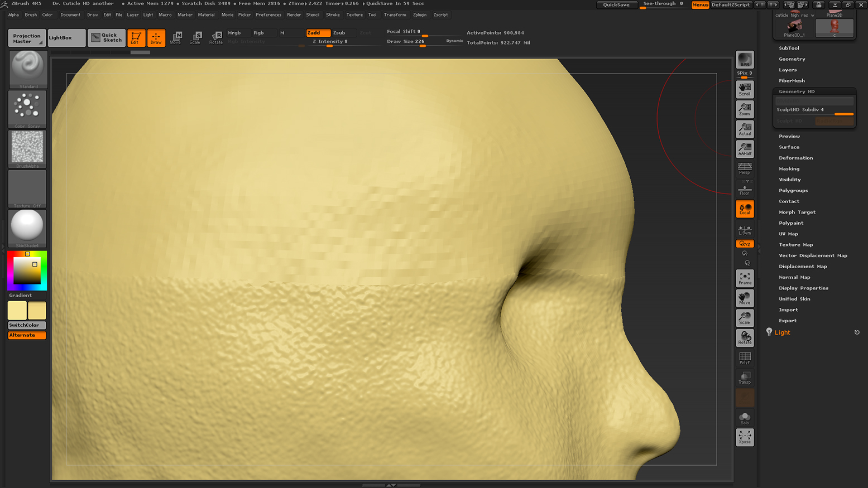Image resolution: width=868 pixels, height=488 pixels.
Task: Click the BPR render button
Action: click(x=745, y=60)
